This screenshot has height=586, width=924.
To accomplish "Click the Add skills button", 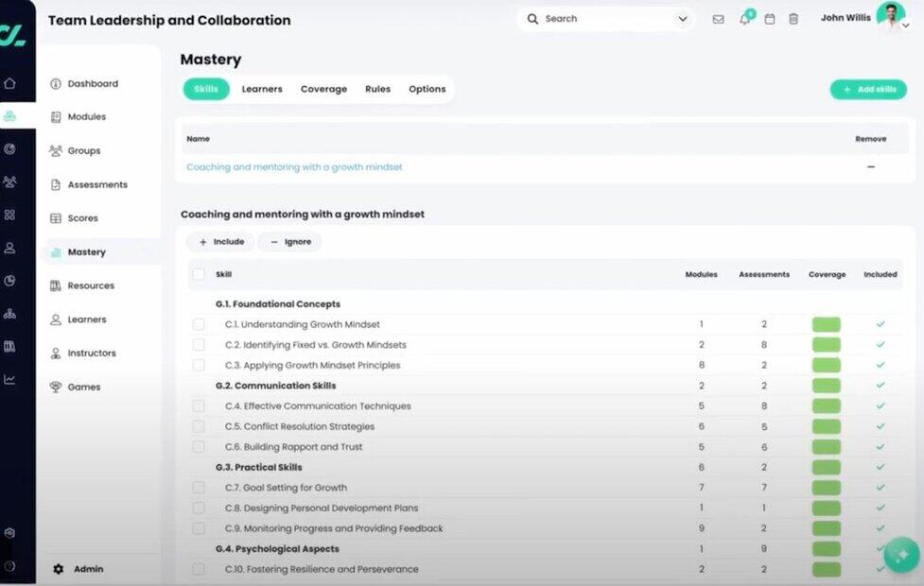I will point(868,89).
